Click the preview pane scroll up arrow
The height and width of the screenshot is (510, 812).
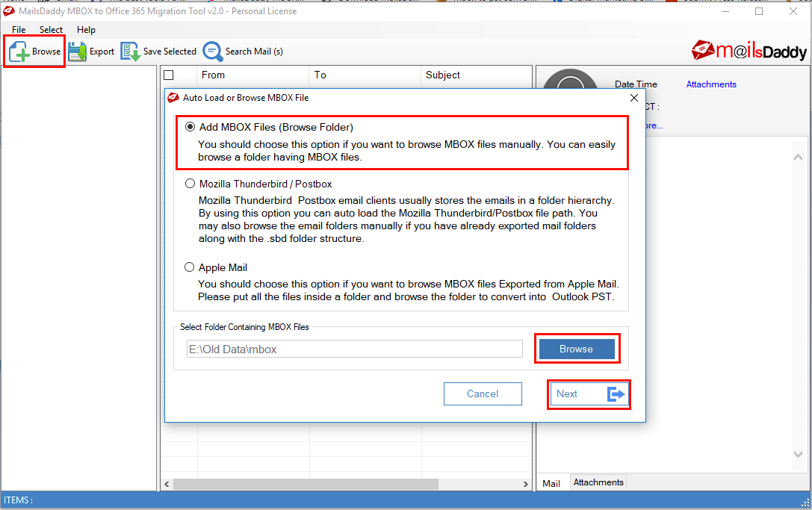click(x=798, y=158)
